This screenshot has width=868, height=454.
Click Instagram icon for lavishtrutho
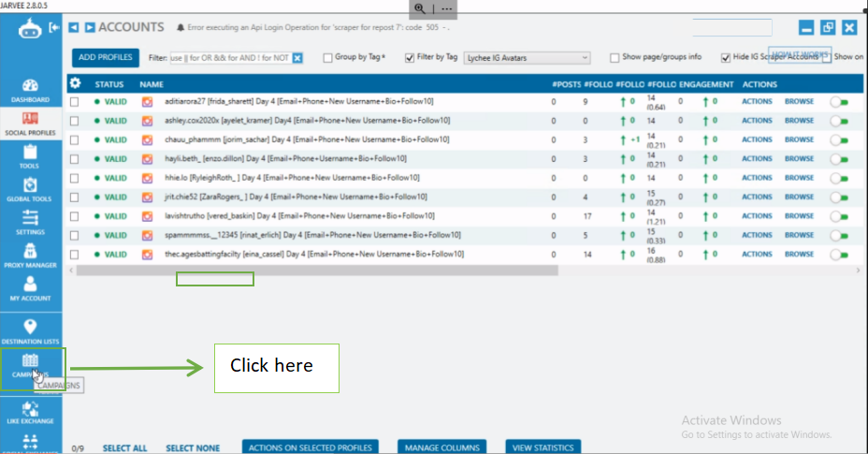(x=147, y=217)
